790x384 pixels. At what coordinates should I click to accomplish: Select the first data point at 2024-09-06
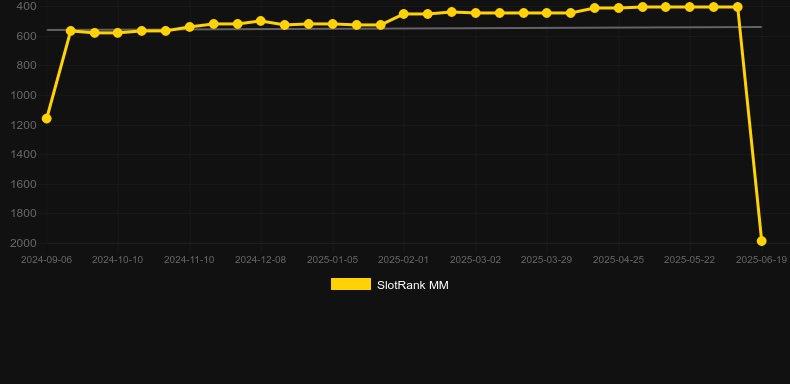coord(46,119)
